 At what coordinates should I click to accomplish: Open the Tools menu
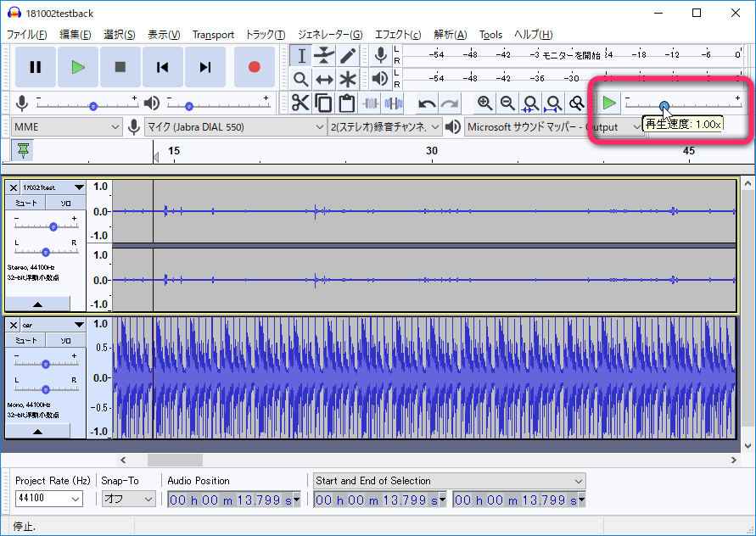pos(490,35)
